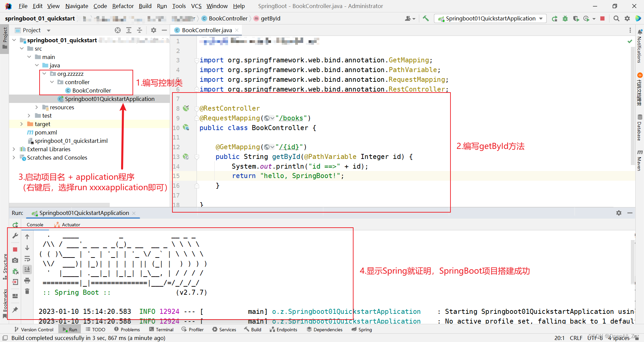Open Problems tool window
This screenshot has width=644, height=342.
click(127, 330)
